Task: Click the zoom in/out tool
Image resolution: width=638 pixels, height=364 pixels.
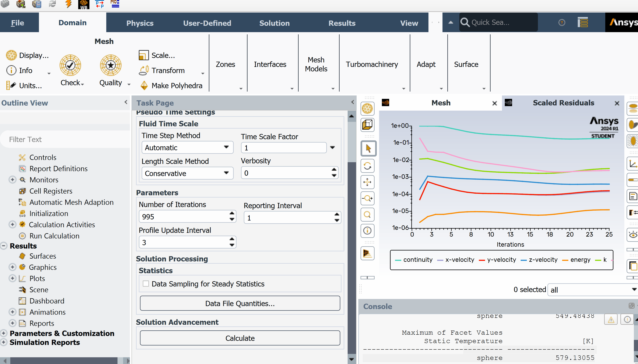Action: tap(367, 198)
